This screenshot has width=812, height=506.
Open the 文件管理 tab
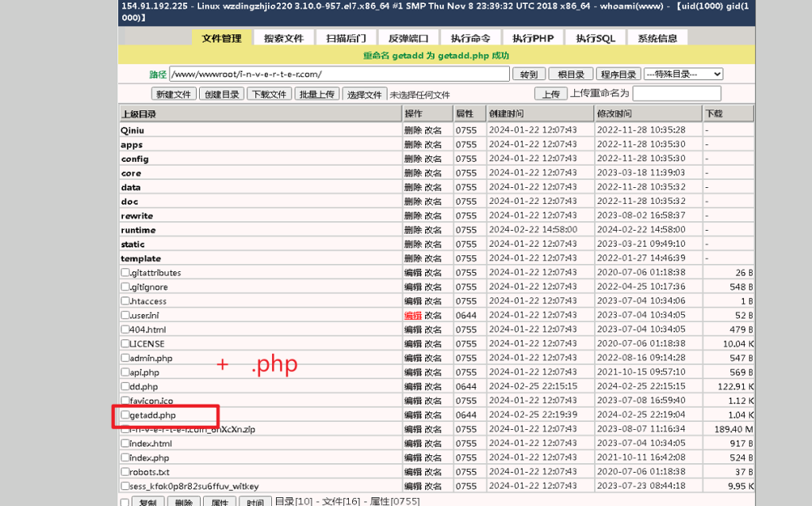221,38
